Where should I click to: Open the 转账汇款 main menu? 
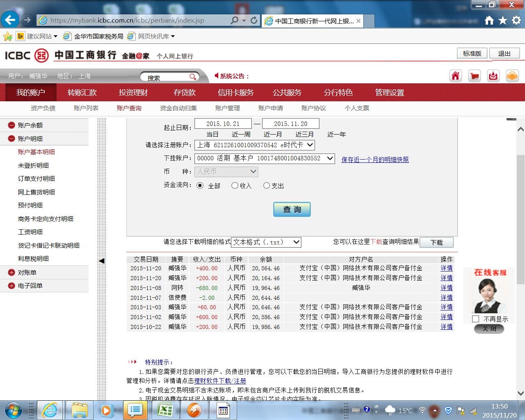[82, 93]
